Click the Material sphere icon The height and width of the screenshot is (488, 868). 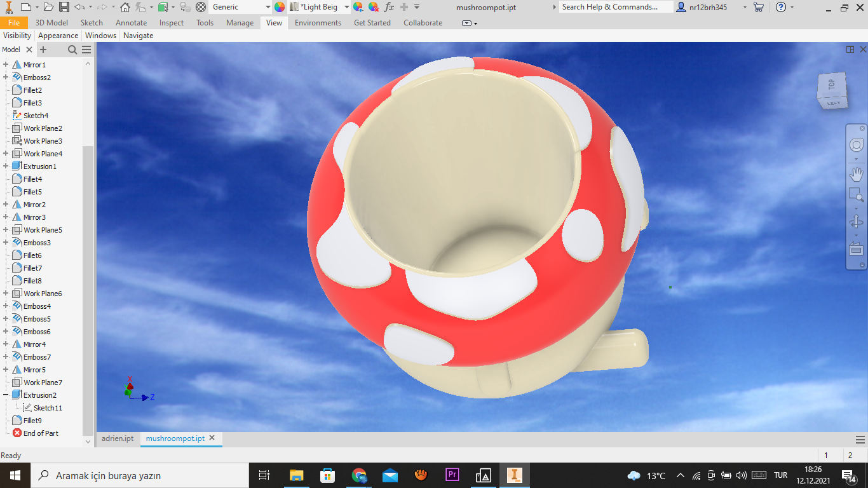click(201, 7)
